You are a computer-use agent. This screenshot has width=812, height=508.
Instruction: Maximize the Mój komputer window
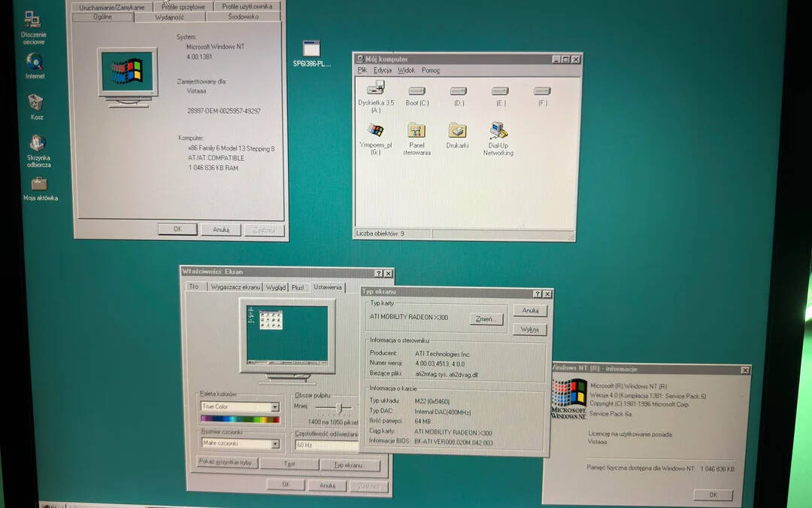[x=565, y=59]
